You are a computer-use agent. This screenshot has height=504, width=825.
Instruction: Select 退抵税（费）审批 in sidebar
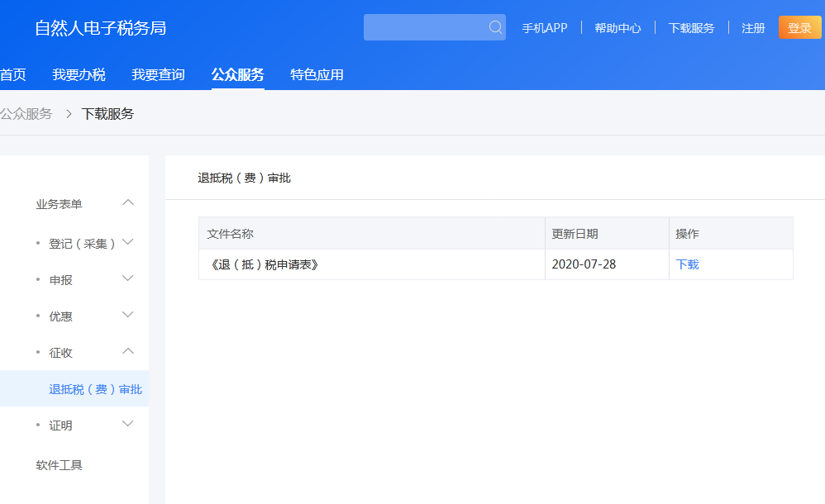pyautogui.click(x=95, y=389)
